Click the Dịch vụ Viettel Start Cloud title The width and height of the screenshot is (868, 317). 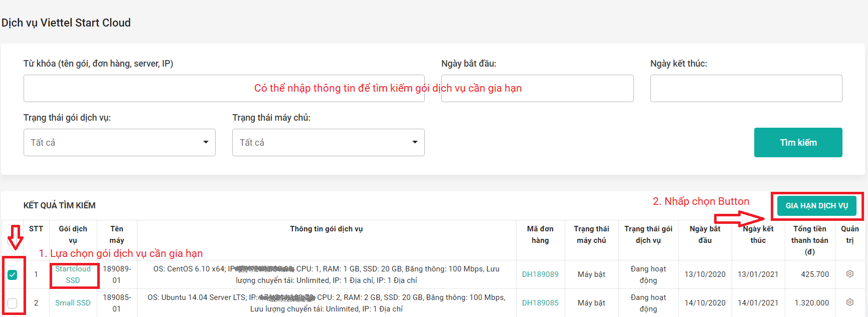(66, 23)
